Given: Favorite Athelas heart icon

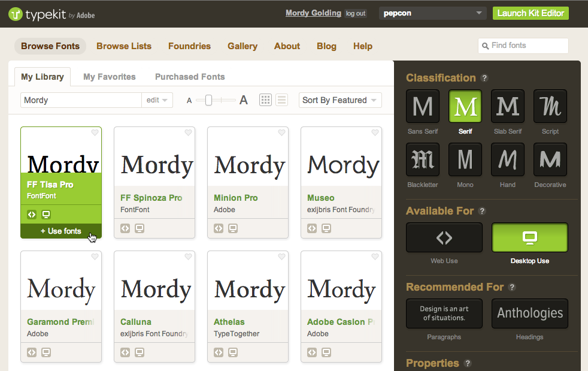Looking at the screenshot, I should tap(281, 257).
